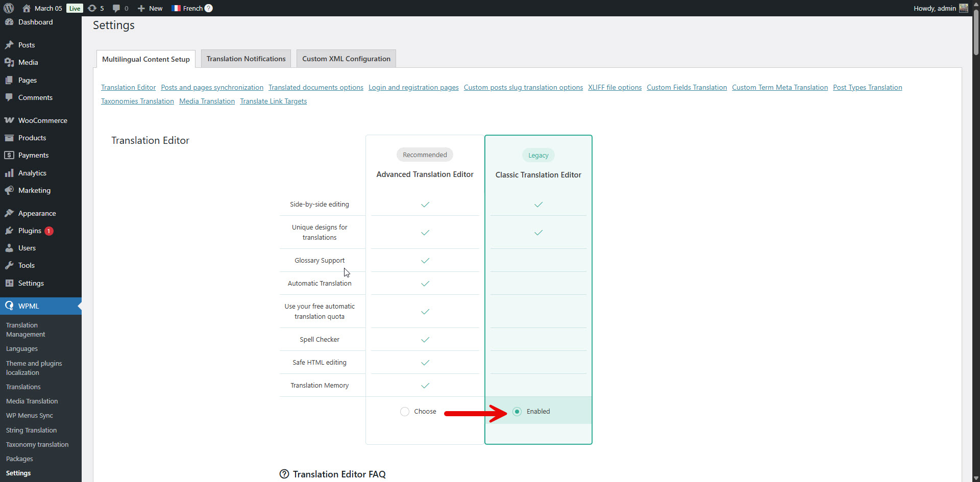Click the Translation Editor FAQ question icon
Image resolution: width=980 pixels, height=482 pixels.
[x=284, y=474]
